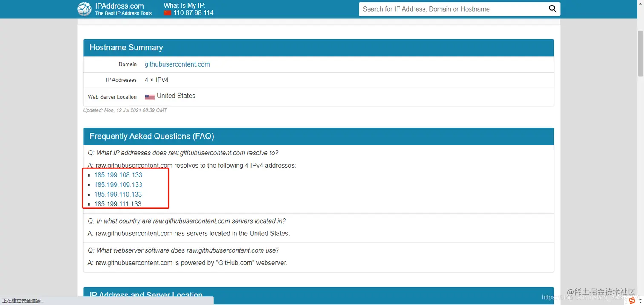Image resolution: width=644 pixels, height=305 pixels.
Task: Open IP link 185.199.109.133
Action: point(118,185)
